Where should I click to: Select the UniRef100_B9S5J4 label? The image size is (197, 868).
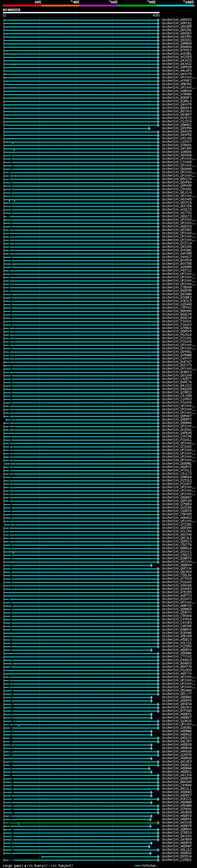click(176, 856)
